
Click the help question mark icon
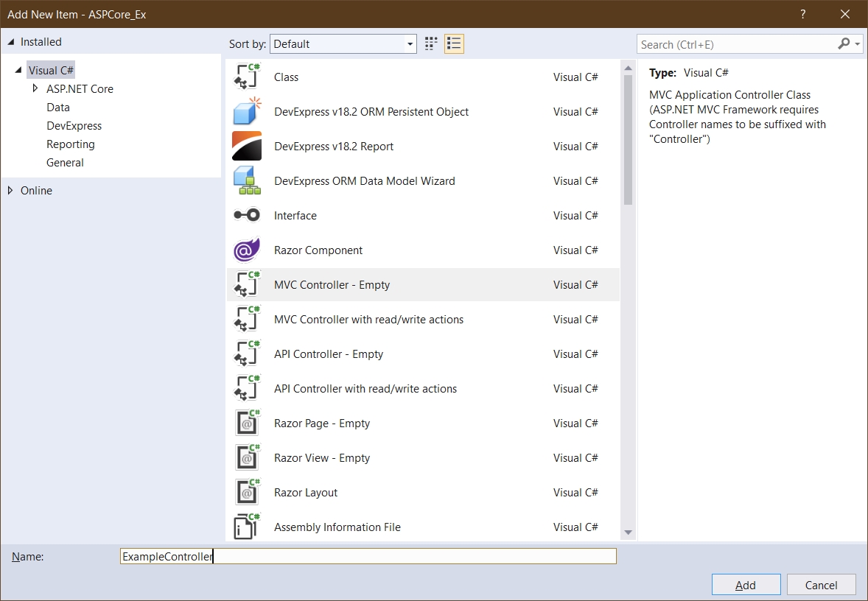802,14
